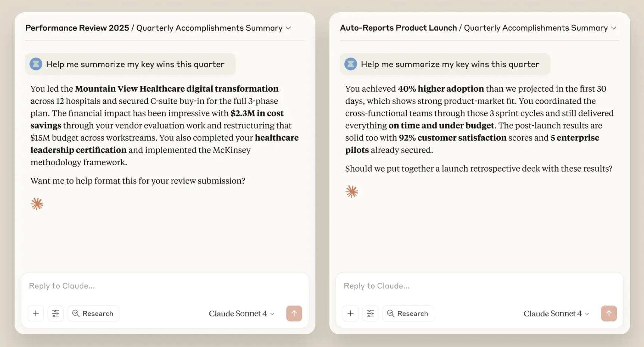Enable Research mode in Performance Review panel
Viewport: 644px width, 347px height.
click(93, 313)
